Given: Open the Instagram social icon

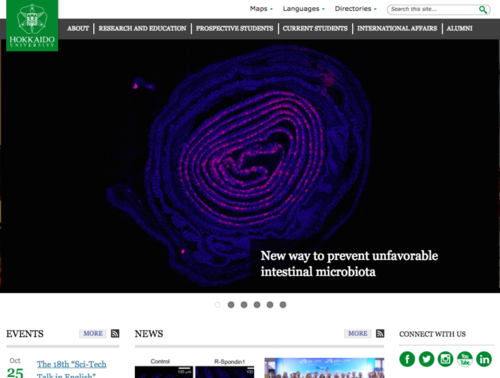Looking at the screenshot, I should 445,359.
